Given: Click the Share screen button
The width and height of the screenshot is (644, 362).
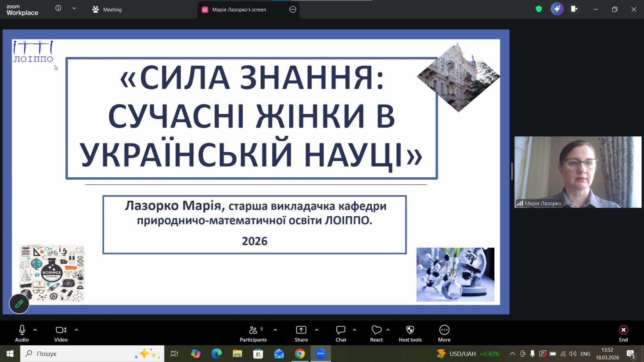Looking at the screenshot, I should coord(301,333).
